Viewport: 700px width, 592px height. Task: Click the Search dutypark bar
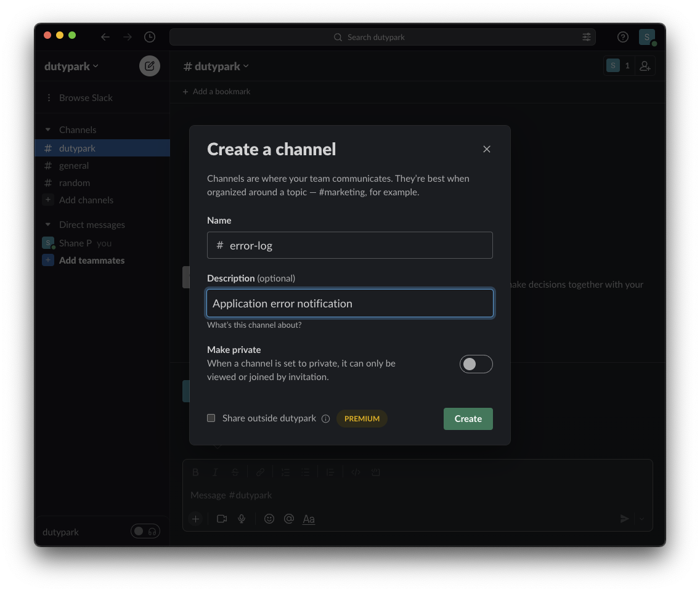click(383, 37)
